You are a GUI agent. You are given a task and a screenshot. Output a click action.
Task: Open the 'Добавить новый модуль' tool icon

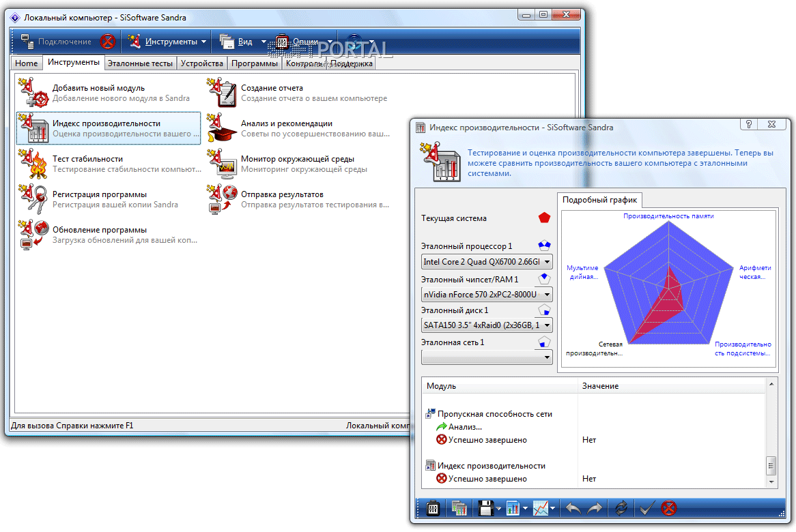[34, 92]
